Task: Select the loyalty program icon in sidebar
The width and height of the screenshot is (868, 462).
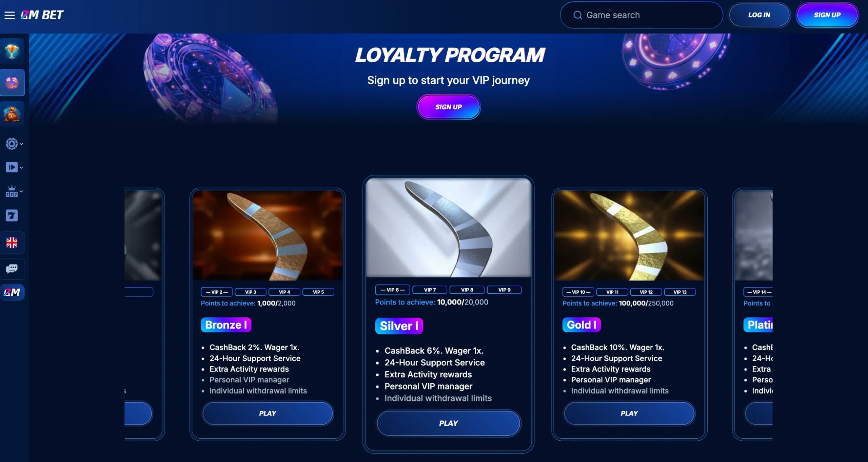Action: (13, 82)
